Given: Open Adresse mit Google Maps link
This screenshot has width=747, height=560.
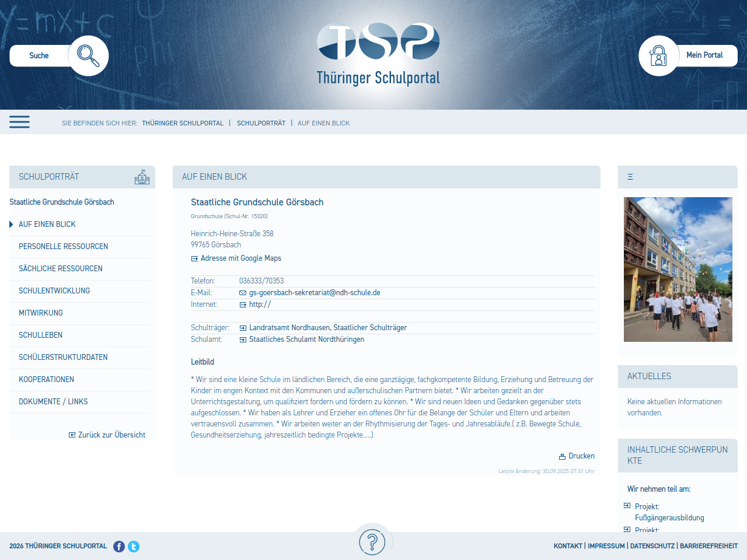Looking at the screenshot, I should (240, 258).
